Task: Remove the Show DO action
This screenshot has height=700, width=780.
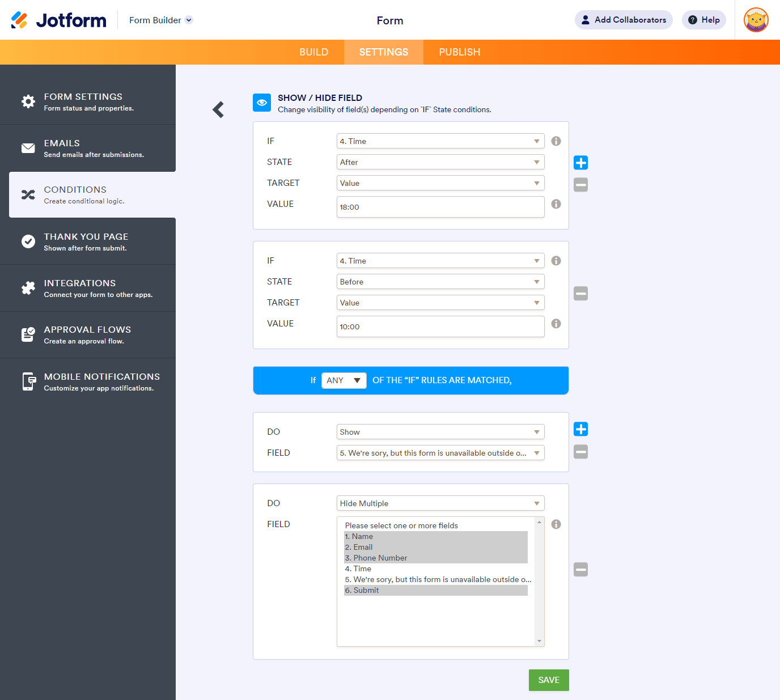Action: click(580, 452)
